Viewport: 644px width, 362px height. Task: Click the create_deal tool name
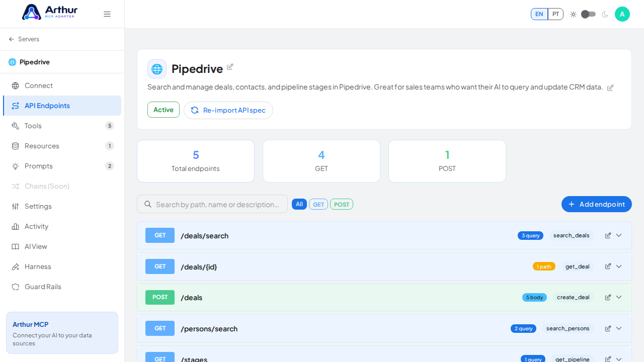(x=573, y=297)
